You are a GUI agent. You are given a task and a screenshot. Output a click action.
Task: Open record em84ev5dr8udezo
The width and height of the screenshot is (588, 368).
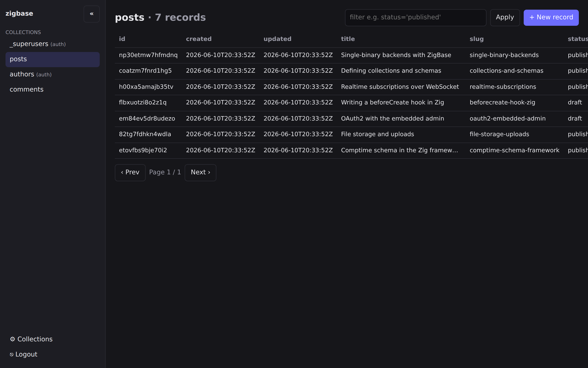[x=147, y=118]
